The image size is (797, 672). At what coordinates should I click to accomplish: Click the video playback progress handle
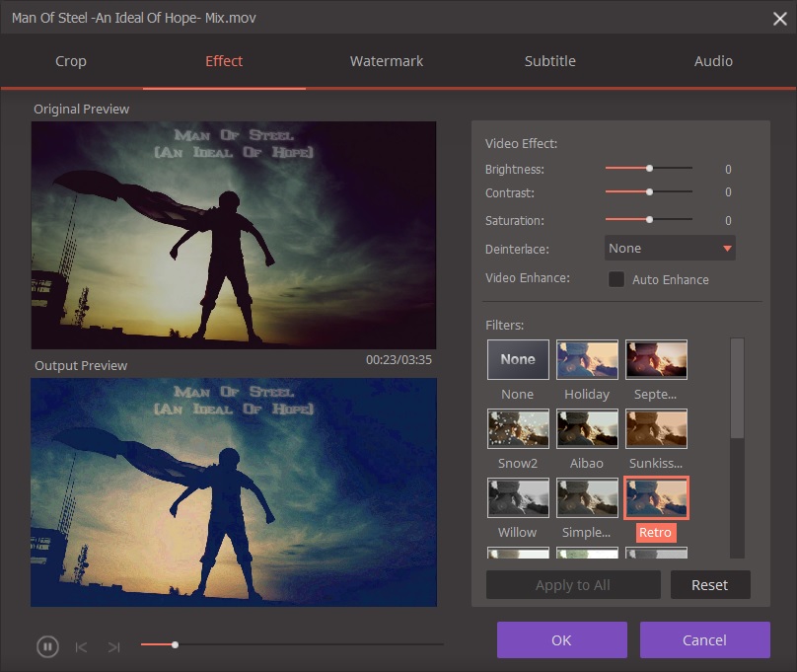pos(175,644)
